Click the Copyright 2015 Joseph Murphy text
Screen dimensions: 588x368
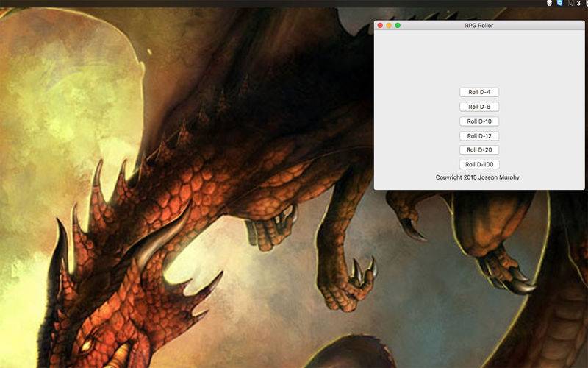click(x=477, y=177)
